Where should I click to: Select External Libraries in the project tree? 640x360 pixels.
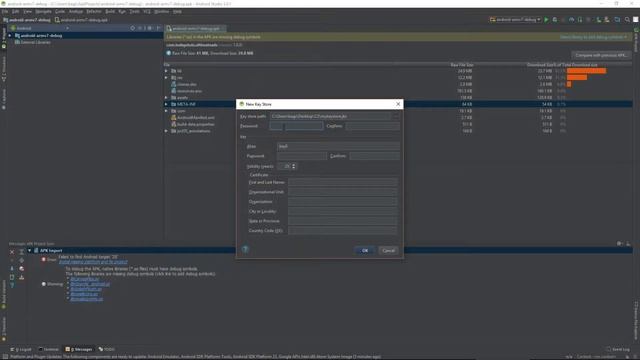(36, 42)
